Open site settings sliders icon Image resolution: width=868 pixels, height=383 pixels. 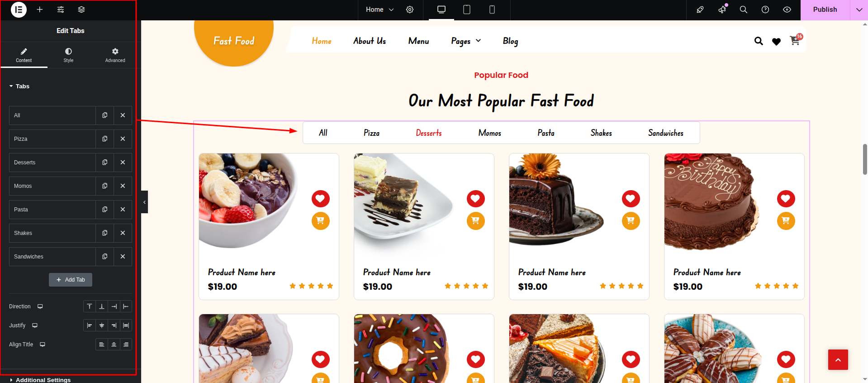[61, 10]
